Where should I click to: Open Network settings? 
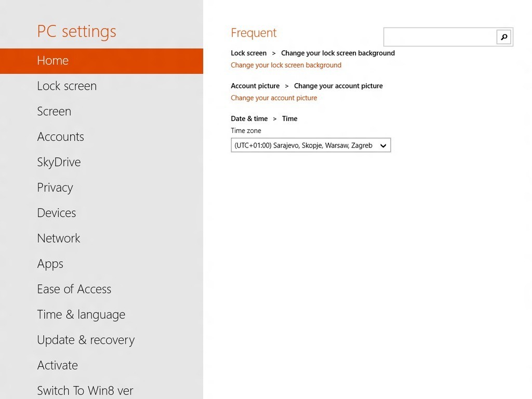[58, 239]
